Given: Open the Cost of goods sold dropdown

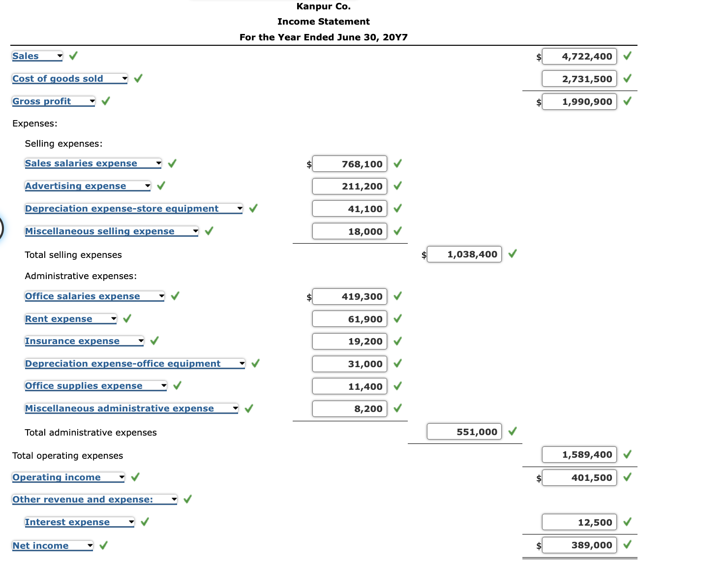Looking at the screenshot, I should (70, 79).
